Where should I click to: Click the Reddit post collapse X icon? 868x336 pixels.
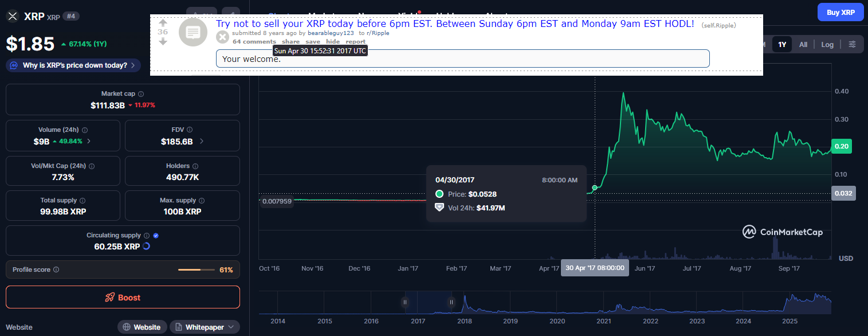[x=222, y=37]
